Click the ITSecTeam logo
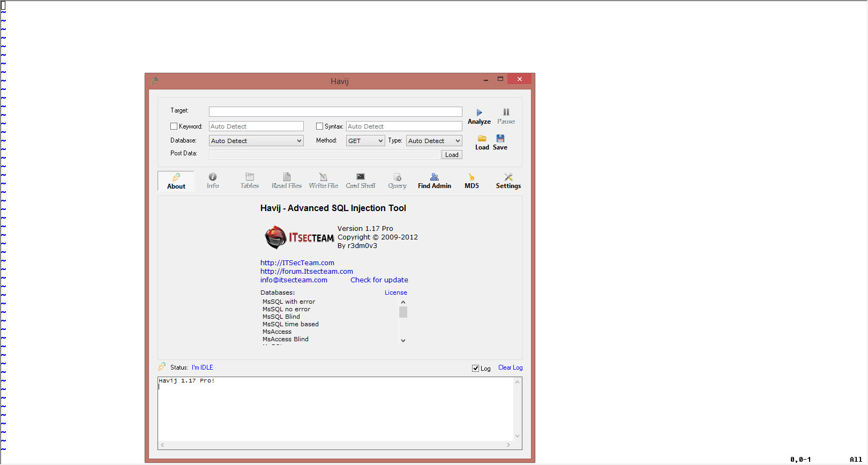Screen dimensions: 868x465 click(300, 237)
